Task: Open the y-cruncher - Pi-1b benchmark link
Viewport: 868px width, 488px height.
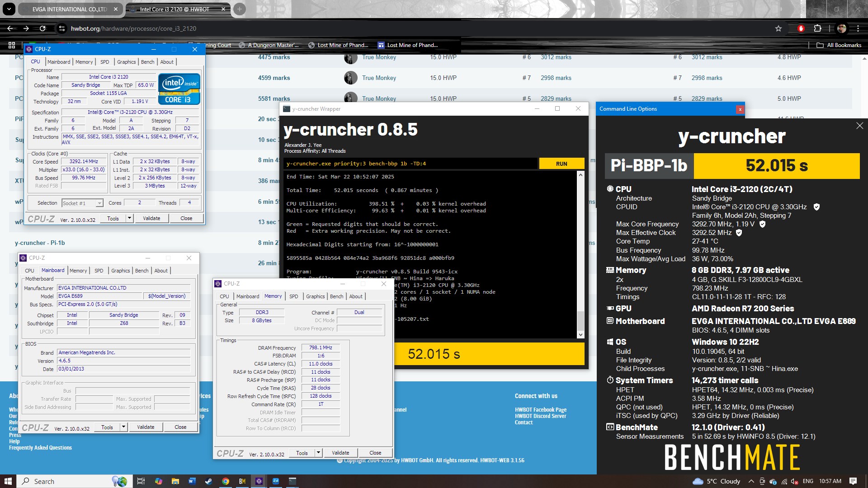Action: tap(40, 243)
